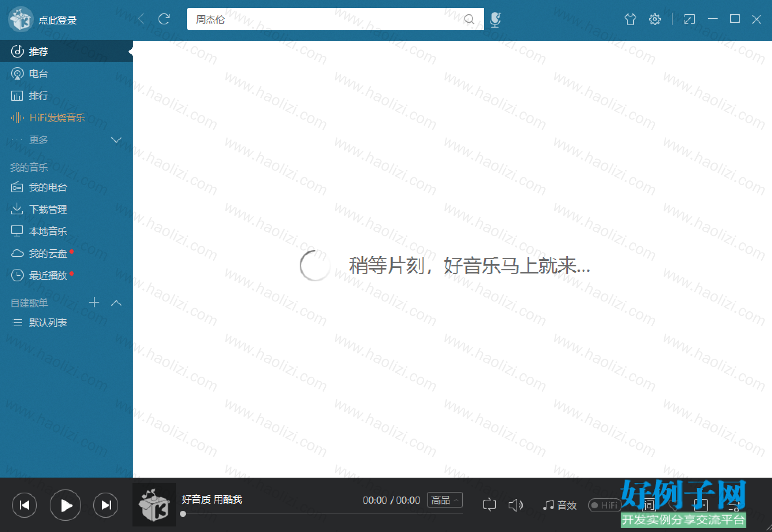Skip to the previous track
The height and width of the screenshot is (532, 772).
pyautogui.click(x=24, y=505)
